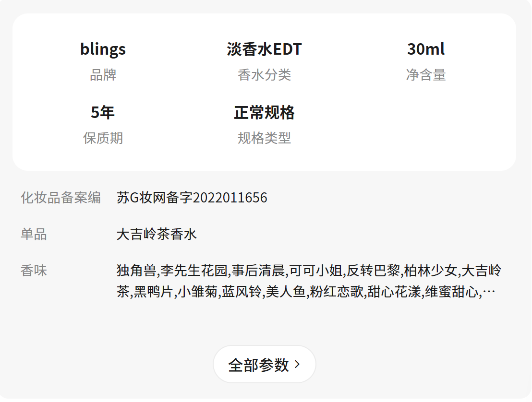This screenshot has width=532, height=402.
Task: Click the 保质期 label
Action: [x=103, y=138]
